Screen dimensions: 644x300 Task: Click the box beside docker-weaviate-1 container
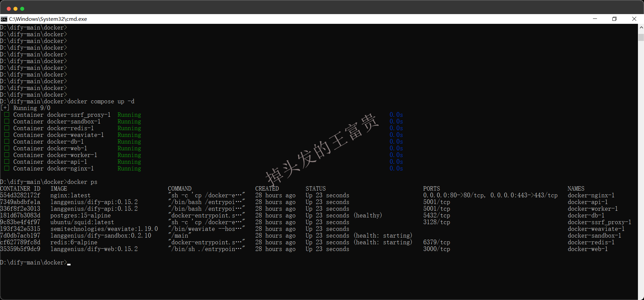[6, 135]
